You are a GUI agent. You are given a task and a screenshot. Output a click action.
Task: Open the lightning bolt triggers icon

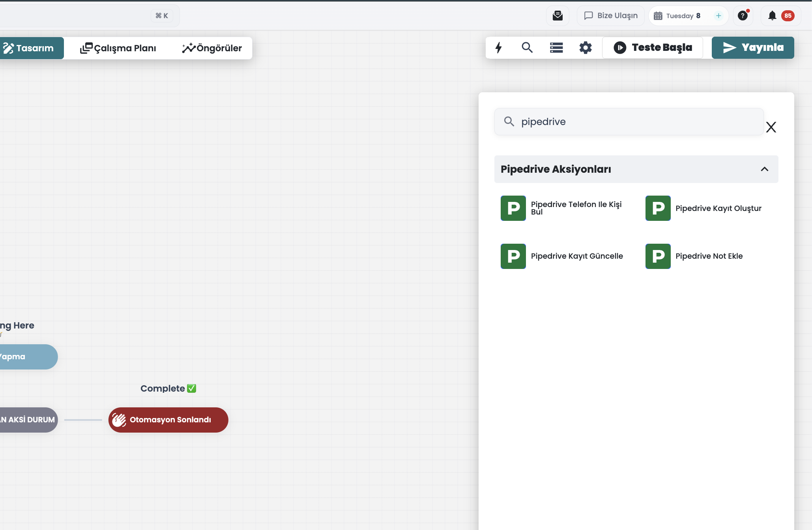pyautogui.click(x=499, y=48)
